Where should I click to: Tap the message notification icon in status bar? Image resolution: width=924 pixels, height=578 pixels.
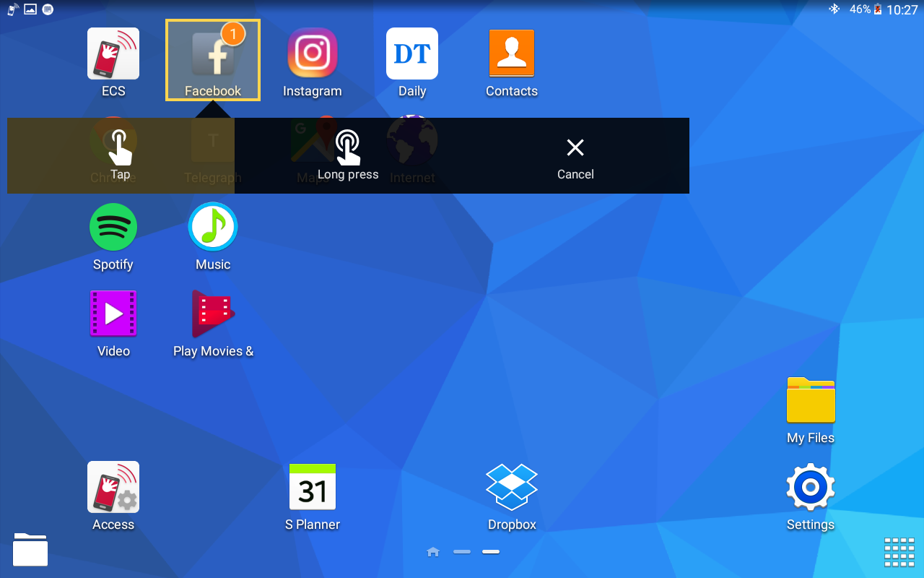point(48,9)
